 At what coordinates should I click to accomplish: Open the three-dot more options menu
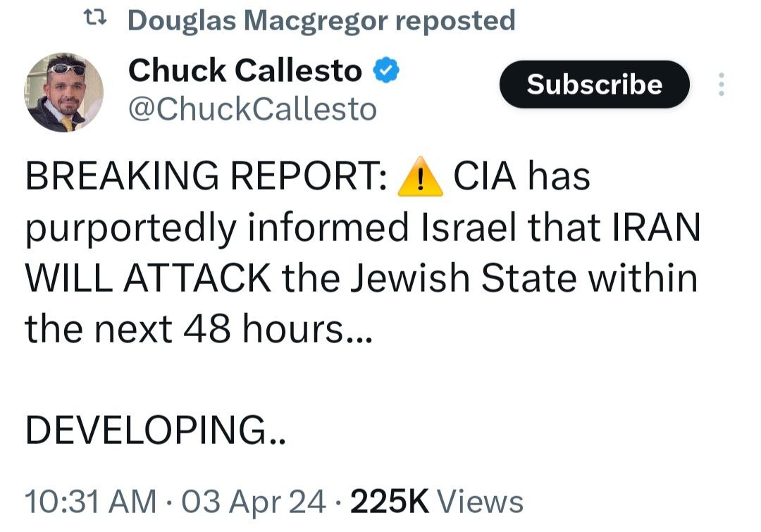tap(720, 85)
